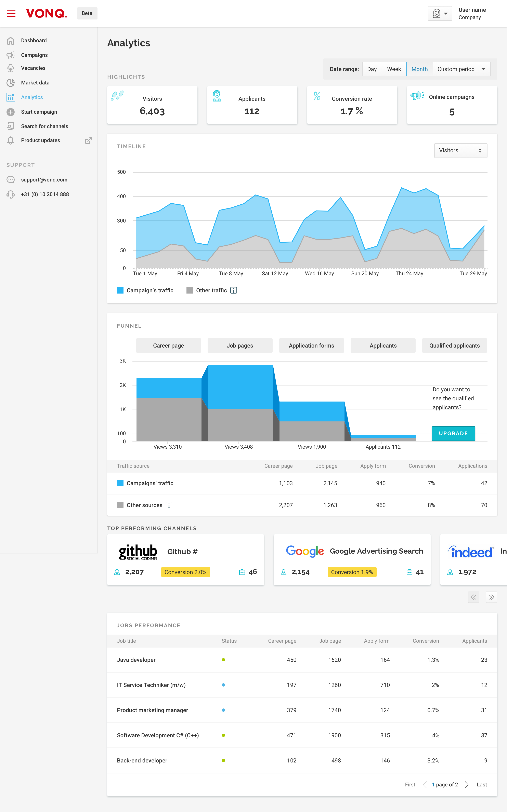Email support via the support@vonq.com link
This screenshot has width=507, height=812.
(44, 179)
